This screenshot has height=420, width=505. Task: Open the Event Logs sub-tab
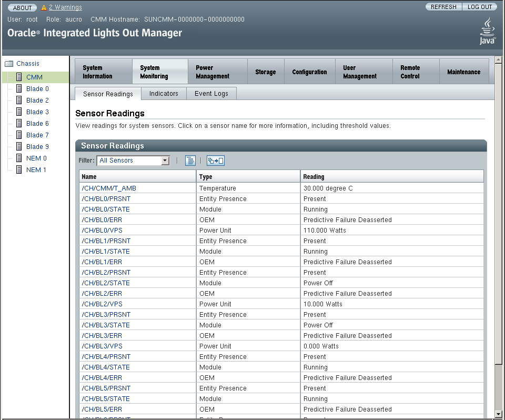point(211,94)
